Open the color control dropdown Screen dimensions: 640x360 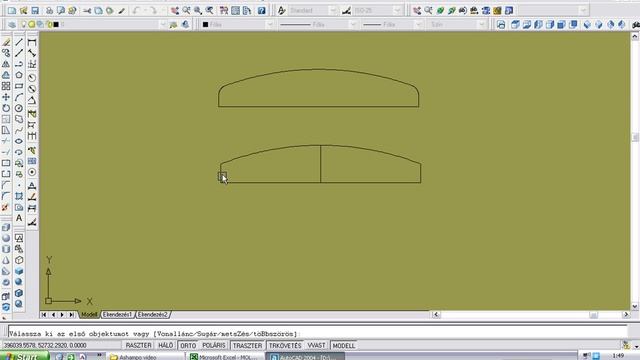pos(269,24)
